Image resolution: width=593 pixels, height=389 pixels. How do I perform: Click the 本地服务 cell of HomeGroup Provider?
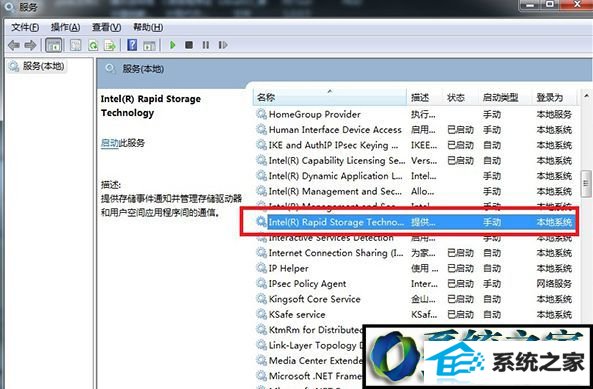click(554, 114)
